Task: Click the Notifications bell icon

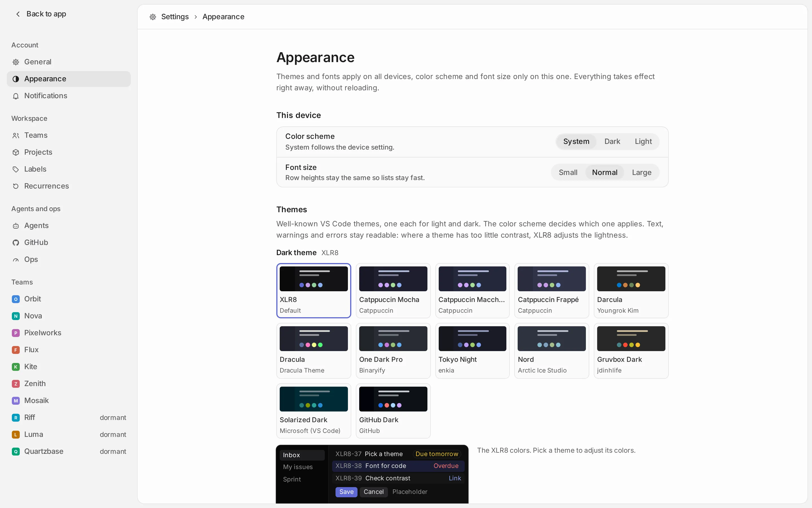Action: pos(16,96)
